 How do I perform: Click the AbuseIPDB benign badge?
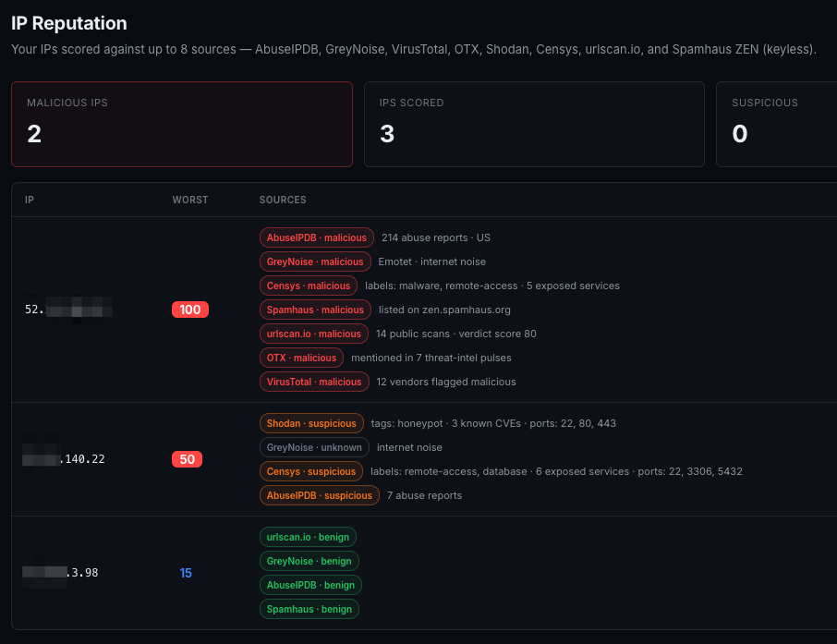coord(310,585)
